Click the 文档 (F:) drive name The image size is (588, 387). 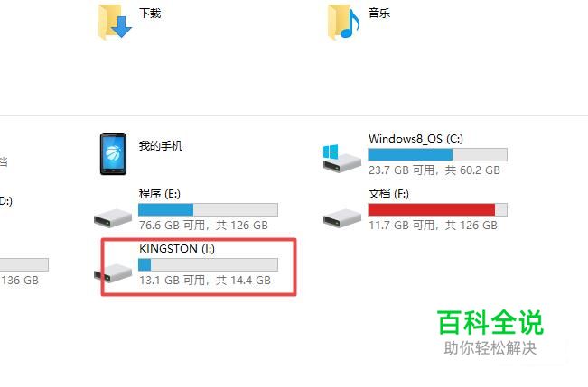click(388, 194)
